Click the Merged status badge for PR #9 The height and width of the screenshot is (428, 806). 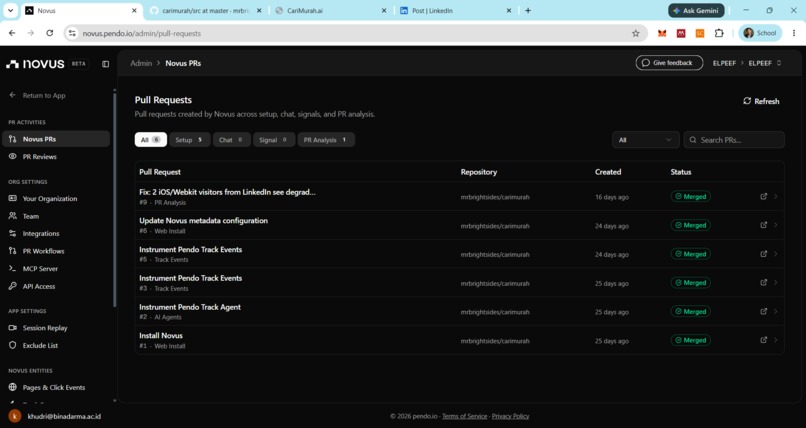tap(690, 196)
